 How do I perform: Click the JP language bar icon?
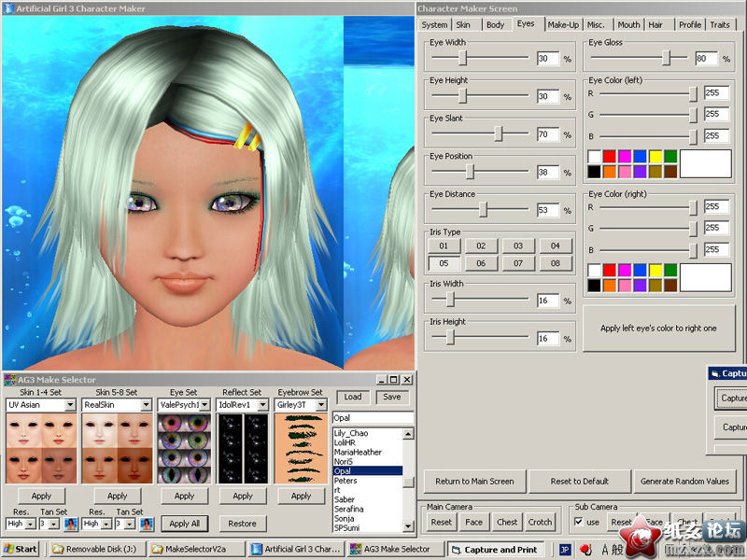pos(565,550)
